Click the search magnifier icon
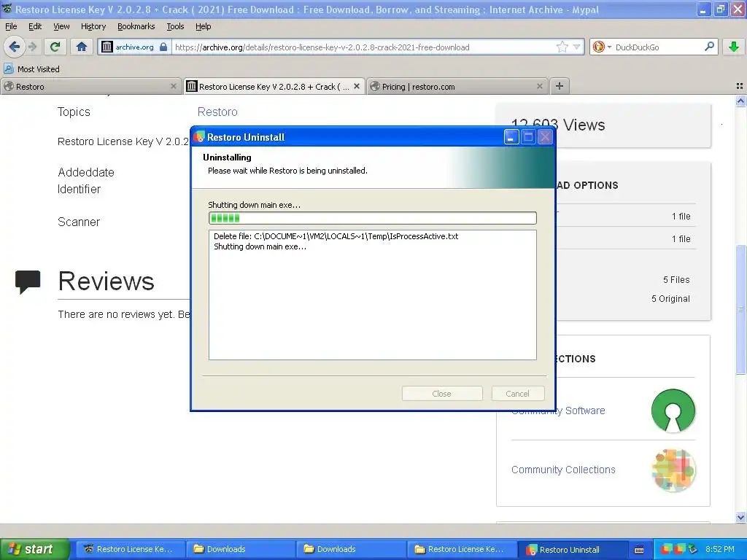Screen dimensions: 747x560 [x=709, y=47]
